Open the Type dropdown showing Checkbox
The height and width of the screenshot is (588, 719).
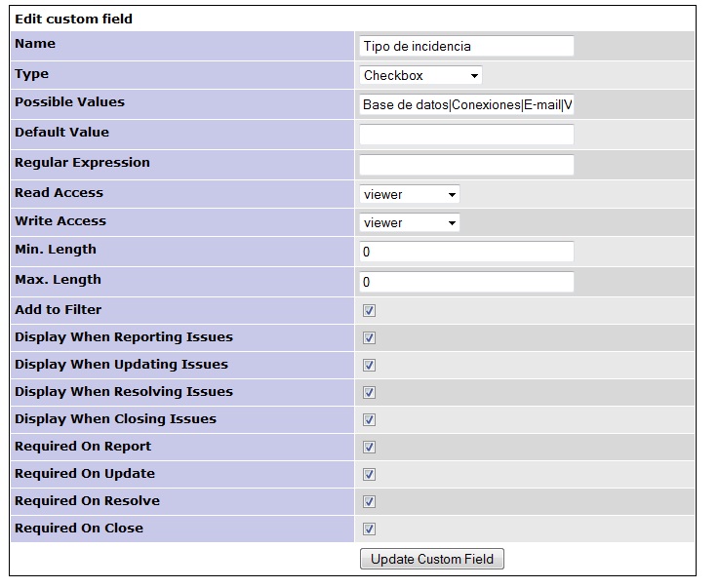point(420,76)
